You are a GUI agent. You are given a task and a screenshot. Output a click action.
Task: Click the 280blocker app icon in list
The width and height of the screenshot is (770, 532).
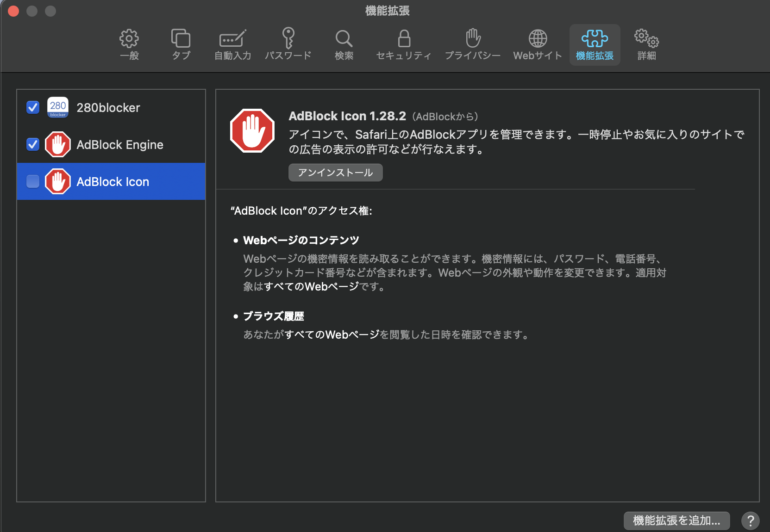point(58,107)
